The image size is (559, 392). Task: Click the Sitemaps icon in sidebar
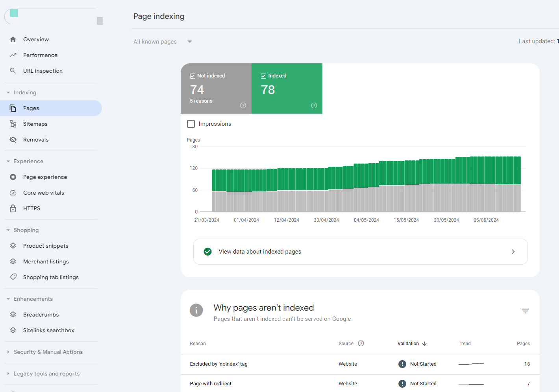point(13,124)
